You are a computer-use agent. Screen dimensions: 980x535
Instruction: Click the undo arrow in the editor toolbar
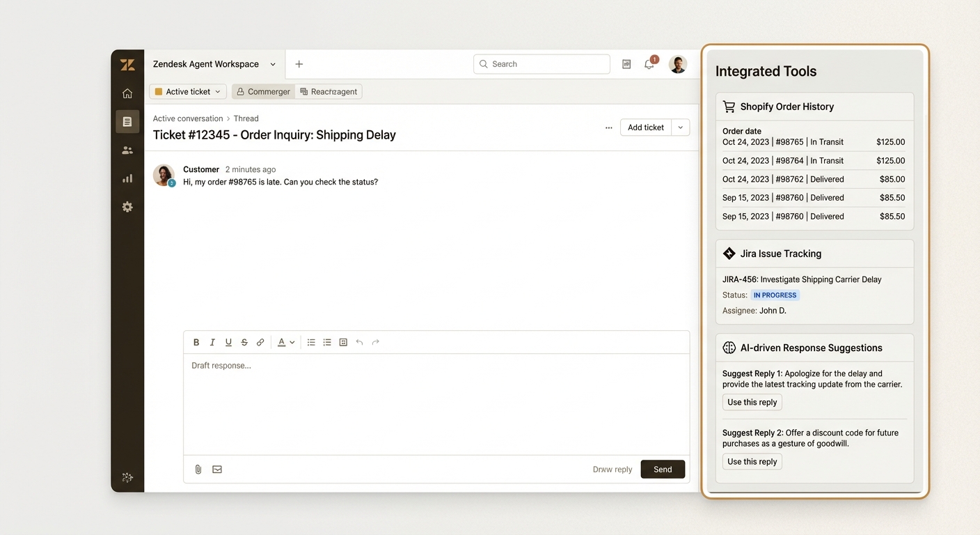[359, 342]
